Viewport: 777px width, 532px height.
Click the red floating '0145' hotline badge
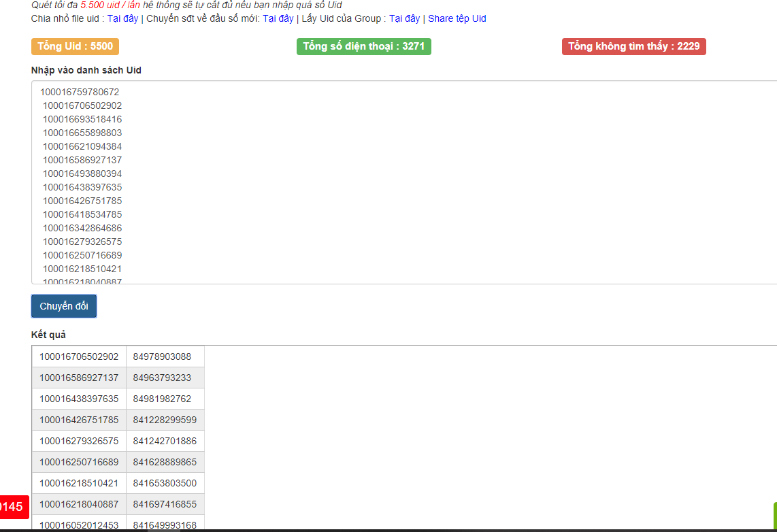coord(14,507)
